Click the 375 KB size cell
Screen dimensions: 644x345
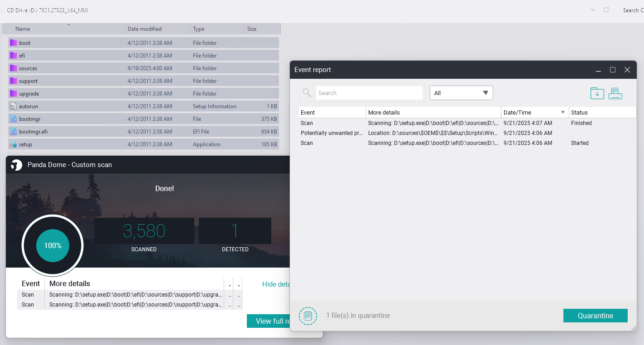point(269,119)
